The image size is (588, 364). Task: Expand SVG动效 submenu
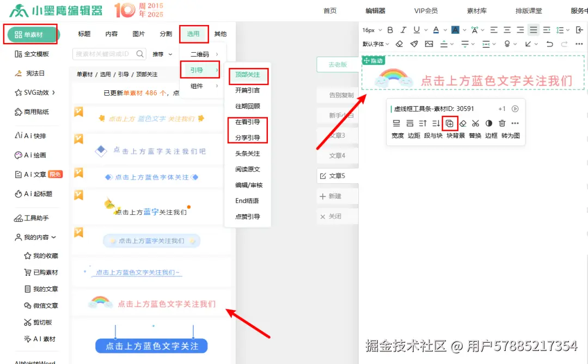point(35,92)
